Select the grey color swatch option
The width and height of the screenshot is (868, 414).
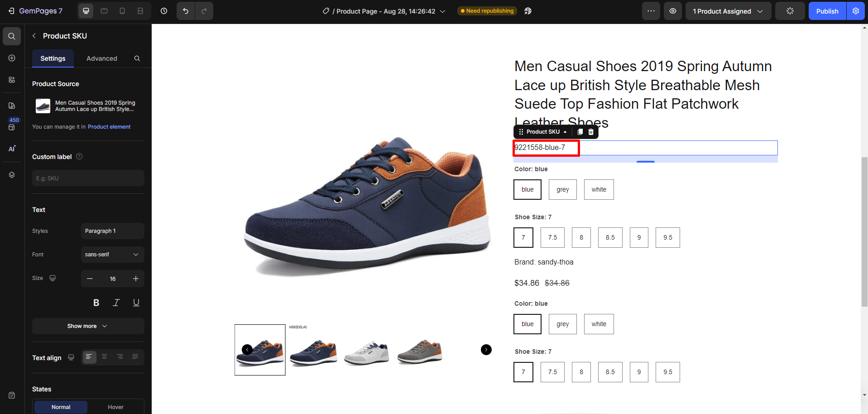point(562,189)
